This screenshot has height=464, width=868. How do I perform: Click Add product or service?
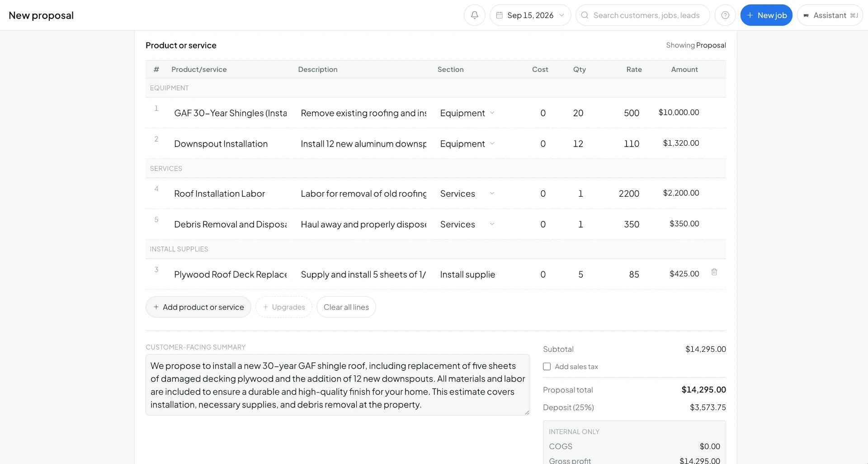198,307
